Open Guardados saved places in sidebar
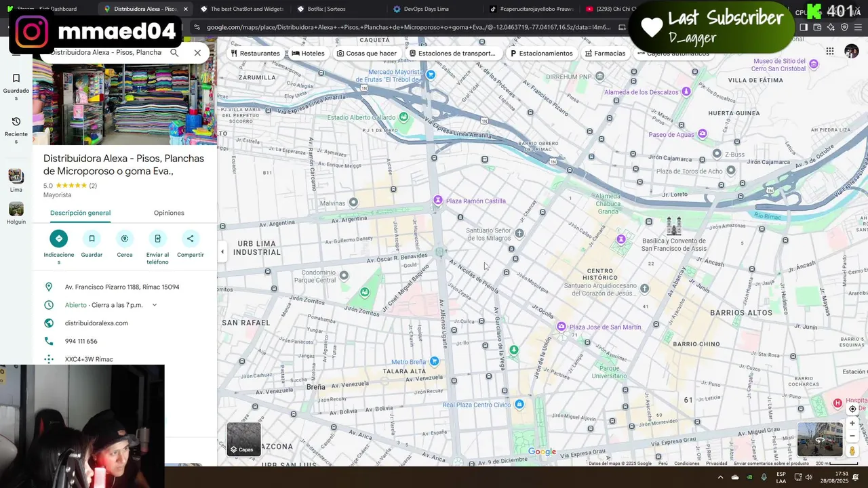868x488 pixels. [16, 87]
